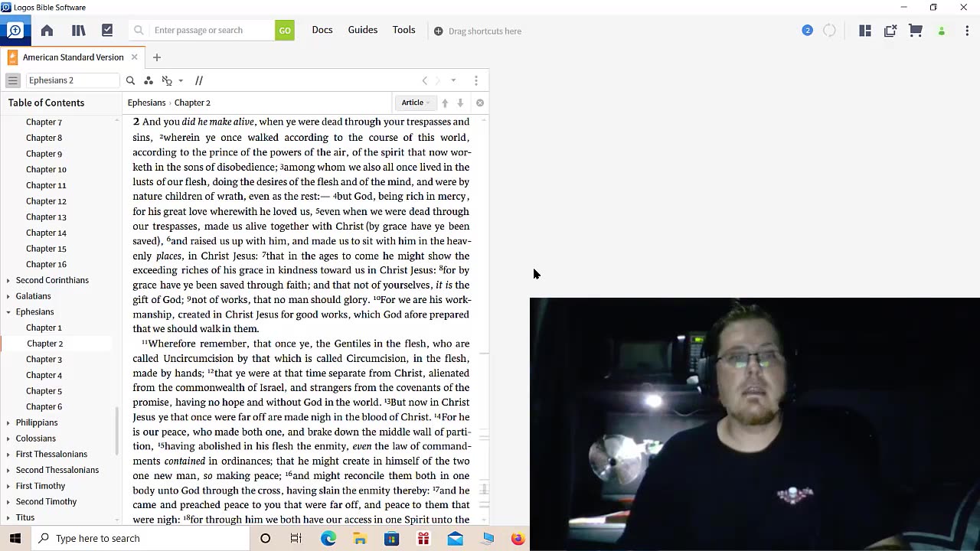Open the Windows Start button
The height and width of the screenshot is (551, 980).
[x=15, y=538]
